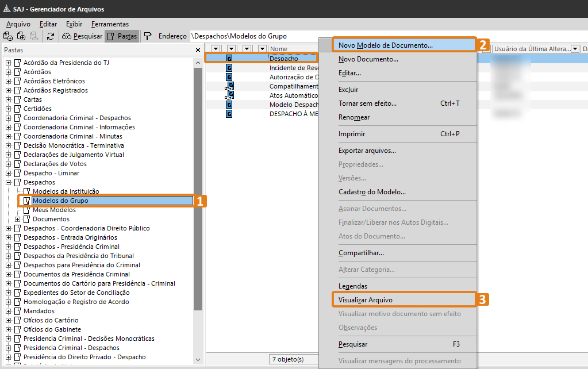Click the G icon of the Despacho row
The image size is (588, 369).
(229, 59)
